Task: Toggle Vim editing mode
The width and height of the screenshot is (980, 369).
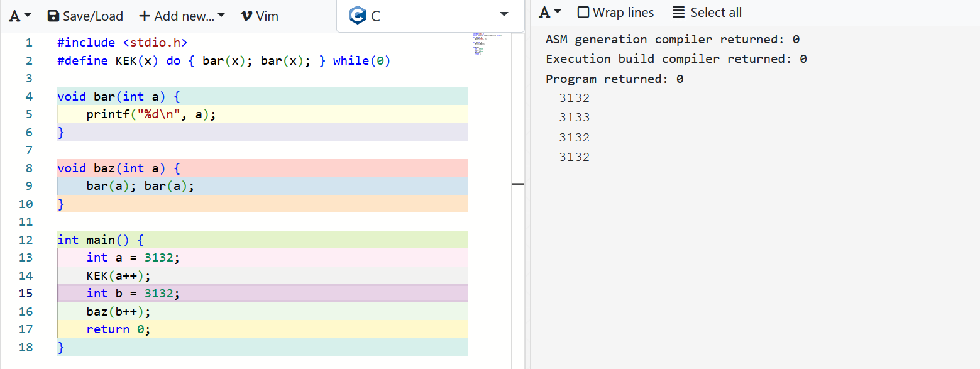Action: pos(260,16)
